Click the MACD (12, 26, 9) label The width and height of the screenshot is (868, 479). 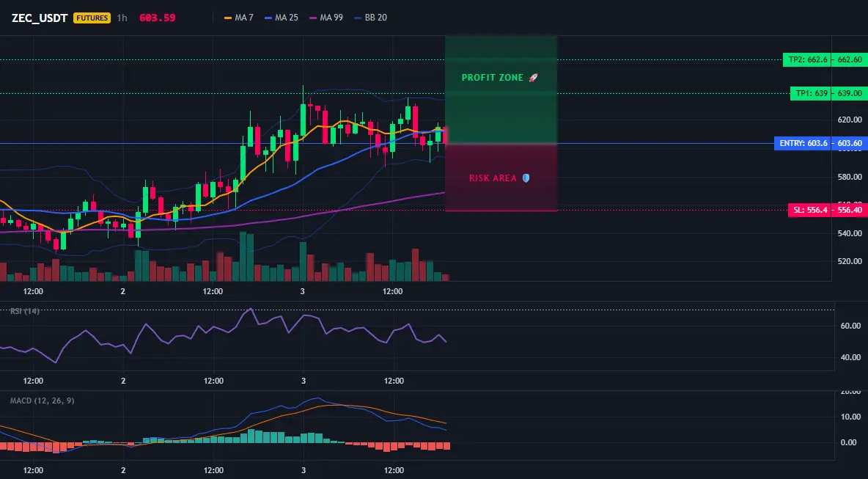point(42,401)
